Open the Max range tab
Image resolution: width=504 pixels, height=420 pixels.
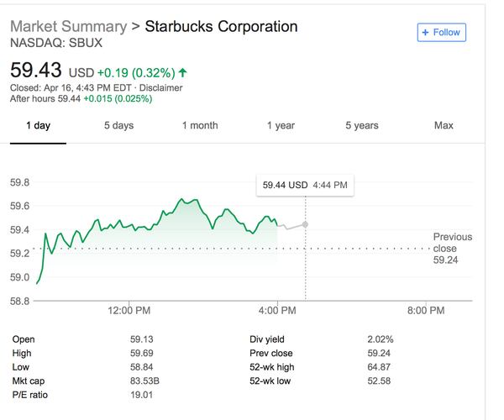444,126
